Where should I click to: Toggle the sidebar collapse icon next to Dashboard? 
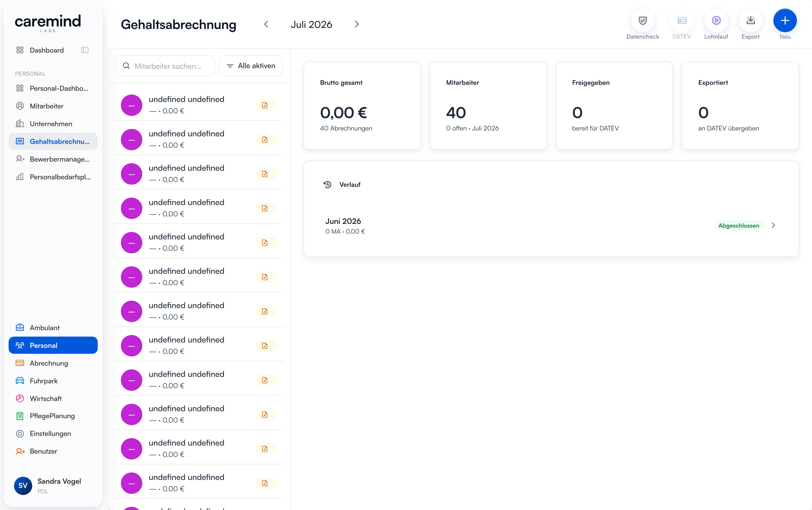[85, 50]
